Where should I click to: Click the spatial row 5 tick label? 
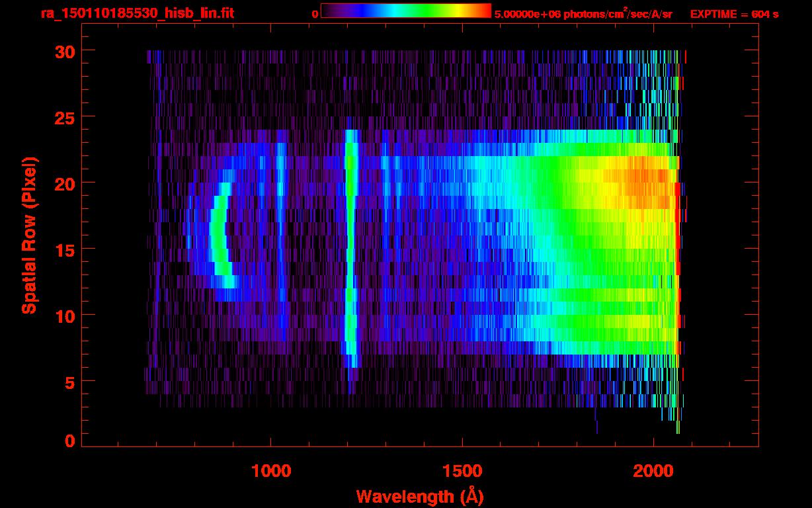(68, 382)
